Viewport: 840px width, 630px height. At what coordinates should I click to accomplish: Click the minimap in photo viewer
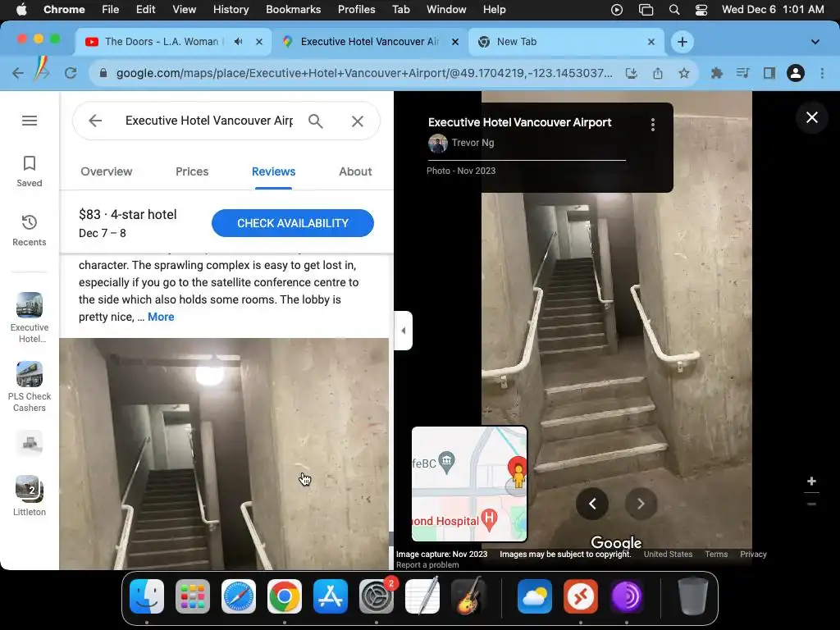(x=469, y=484)
